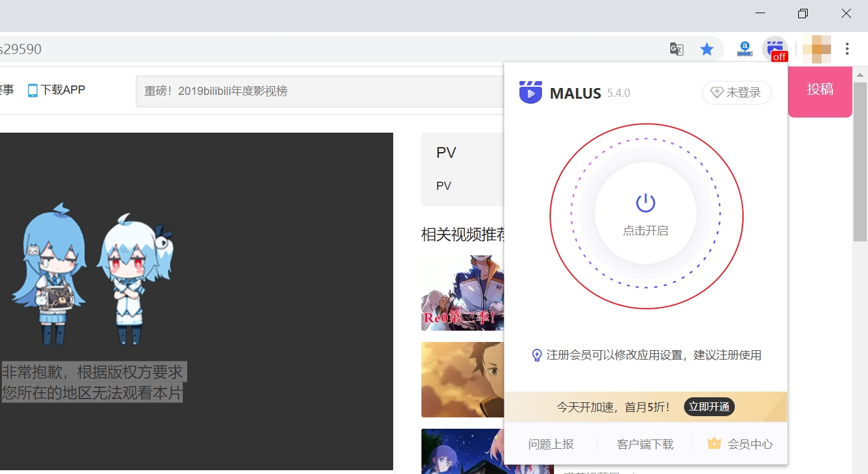Image resolution: width=868 pixels, height=474 pixels.
Task: Restore down the browser window
Action: click(803, 13)
